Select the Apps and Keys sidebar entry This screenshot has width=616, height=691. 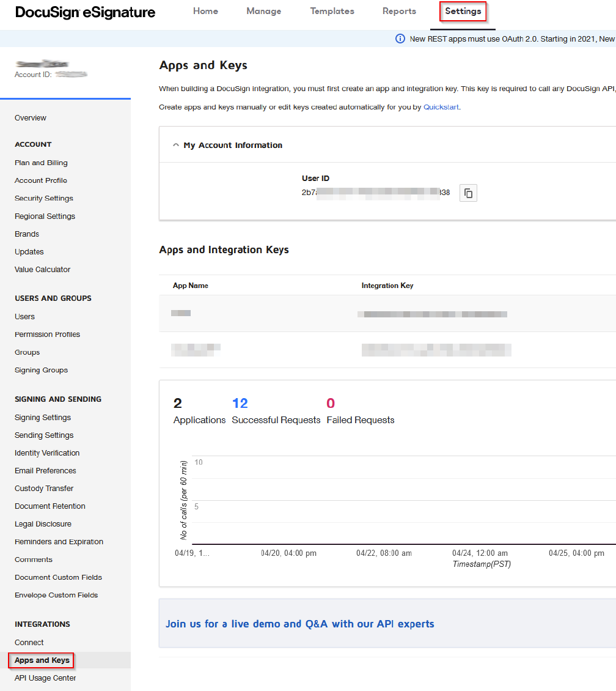pyautogui.click(x=41, y=660)
